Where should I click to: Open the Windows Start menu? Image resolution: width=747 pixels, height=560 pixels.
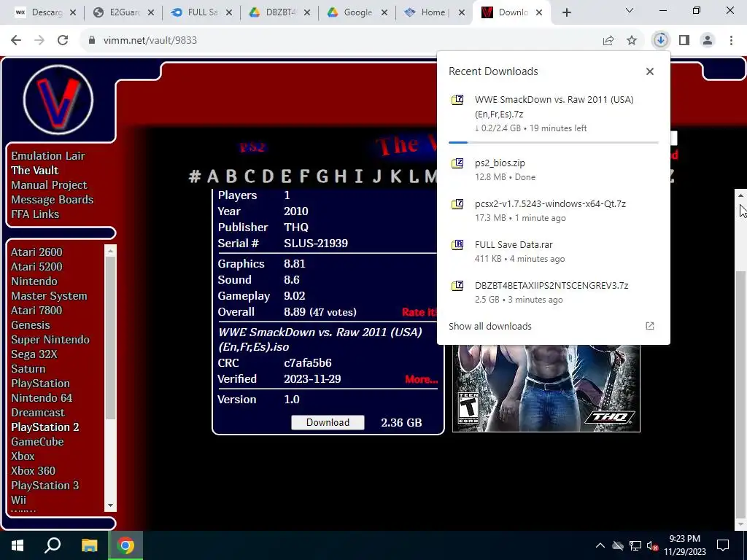coord(18,545)
